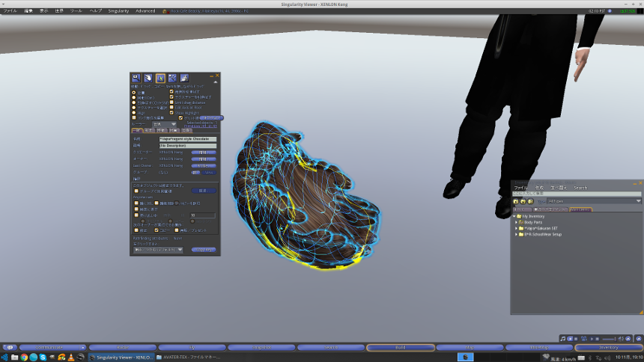Select the Focus (magnifier) tool in build panel

click(136, 78)
